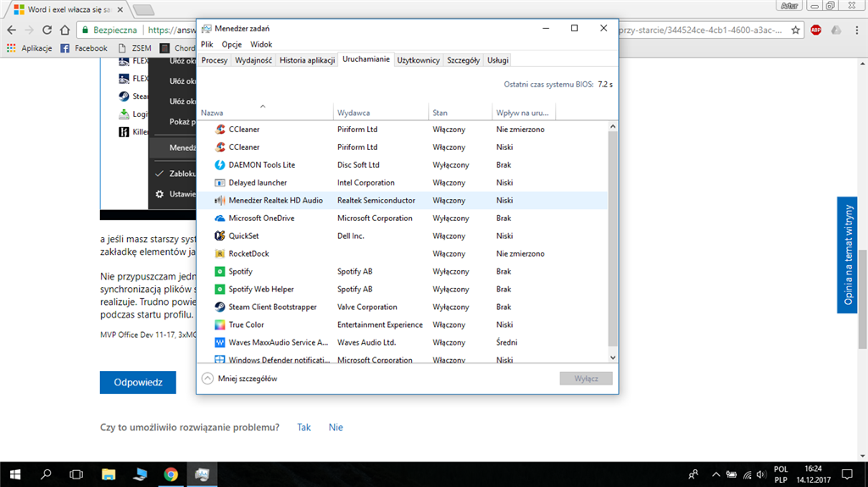Switch to Użytkownicy tab
Screen dimensions: 868x487
click(418, 60)
